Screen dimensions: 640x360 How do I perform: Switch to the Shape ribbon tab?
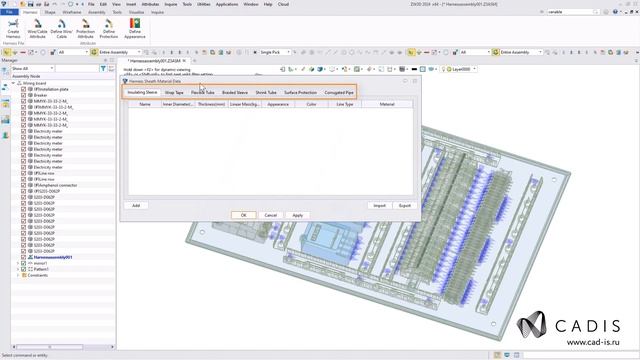(50, 12)
